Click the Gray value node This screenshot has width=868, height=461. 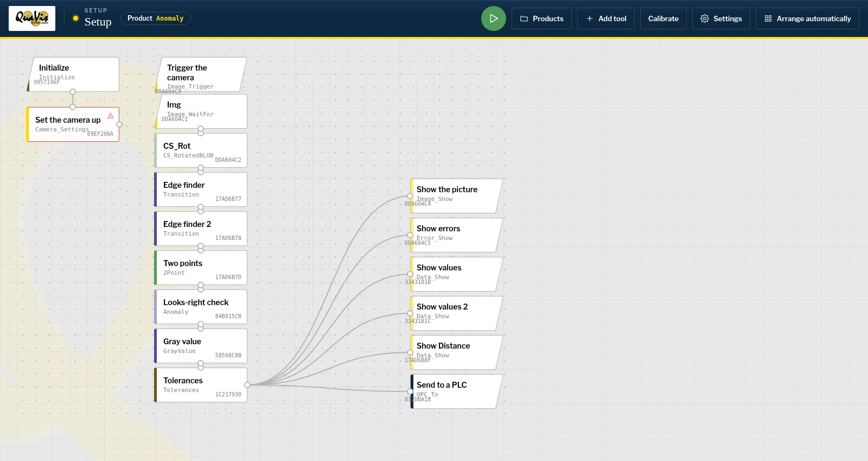(201, 346)
